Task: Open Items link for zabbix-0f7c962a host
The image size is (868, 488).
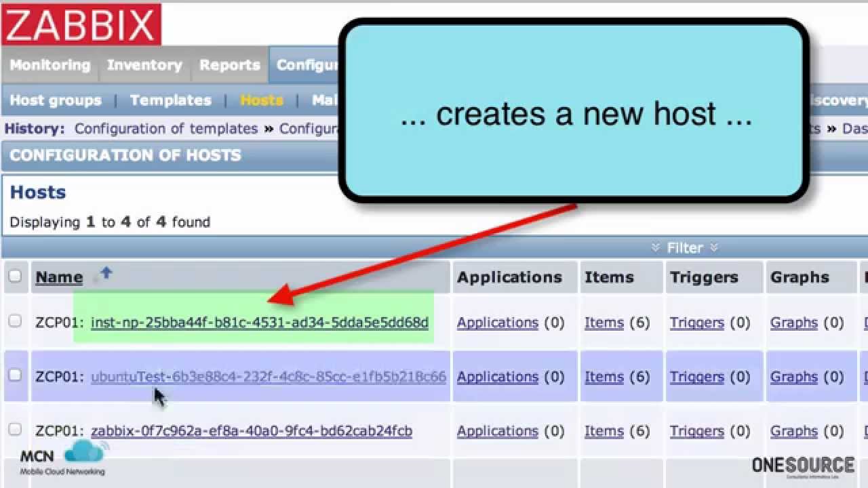Action: (604, 431)
